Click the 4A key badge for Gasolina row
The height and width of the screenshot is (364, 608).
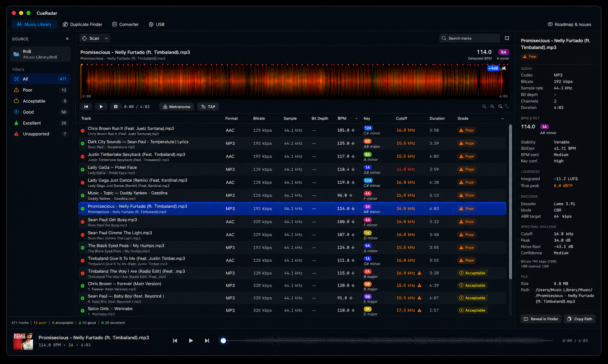pyautogui.click(x=367, y=193)
